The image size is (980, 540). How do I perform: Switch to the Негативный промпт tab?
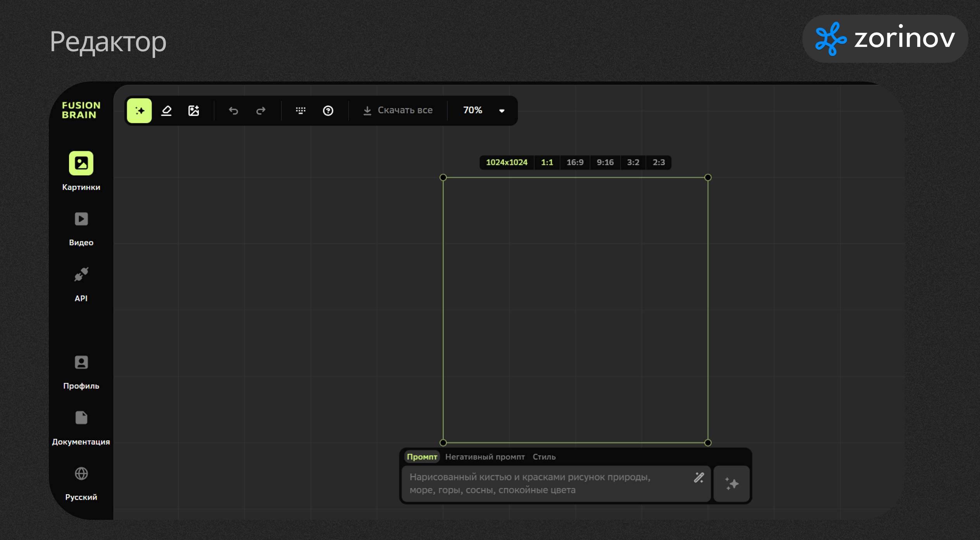[x=485, y=457]
